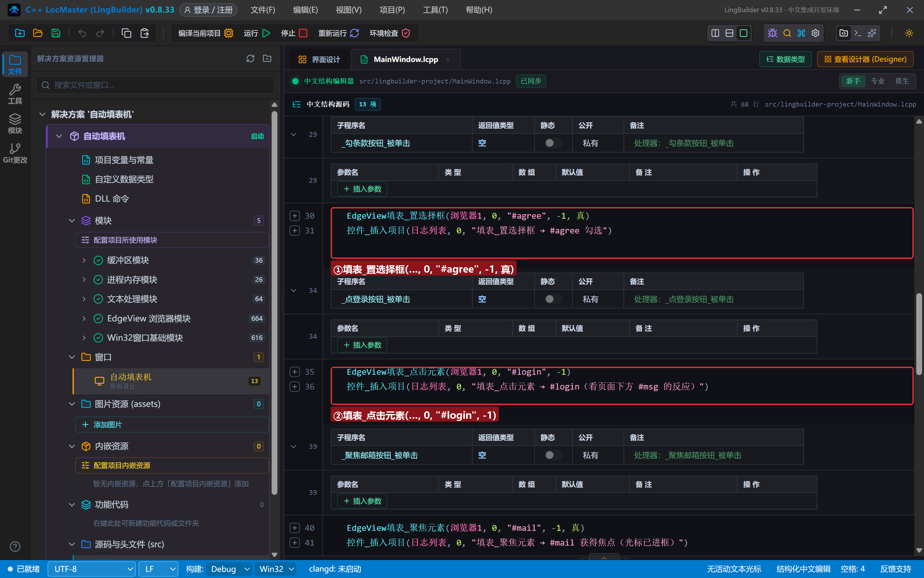Expand the 缓冲区模块 tree node
The width and height of the screenshot is (924, 578).
point(84,260)
